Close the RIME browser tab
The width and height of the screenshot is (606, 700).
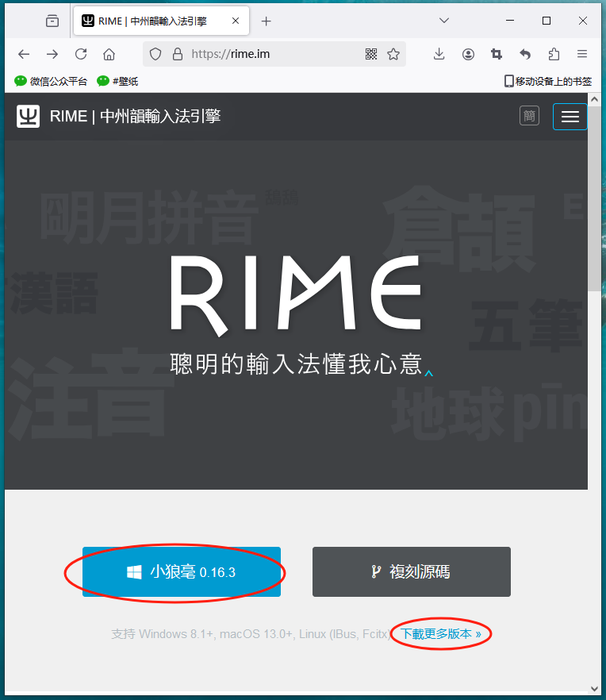[236, 21]
